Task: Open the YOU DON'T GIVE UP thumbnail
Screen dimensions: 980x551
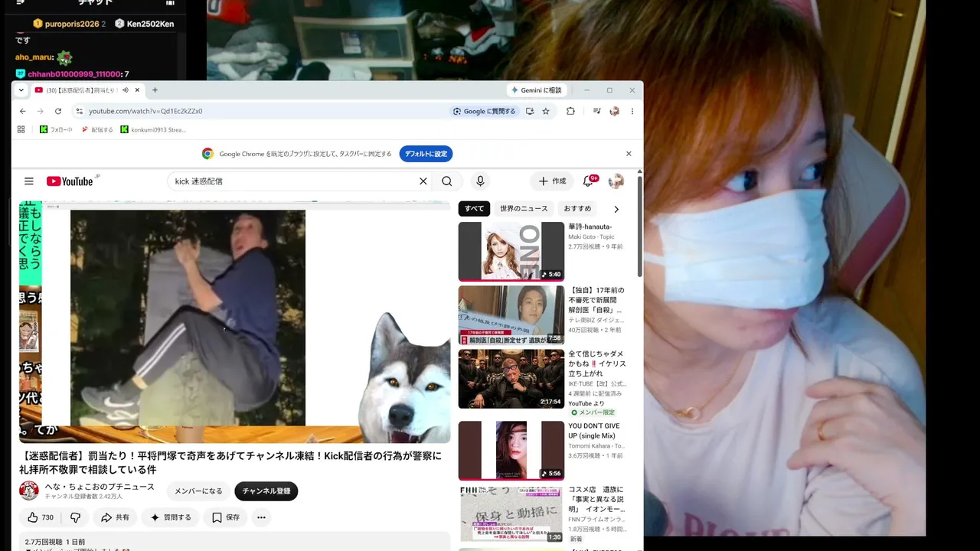Action: coord(511,451)
